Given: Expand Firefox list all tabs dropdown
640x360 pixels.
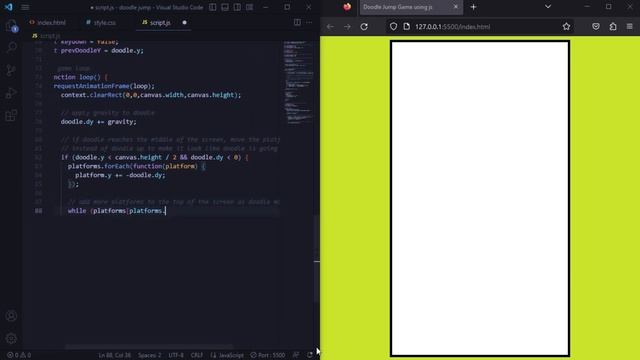Looking at the screenshot, I should (548, 7).
